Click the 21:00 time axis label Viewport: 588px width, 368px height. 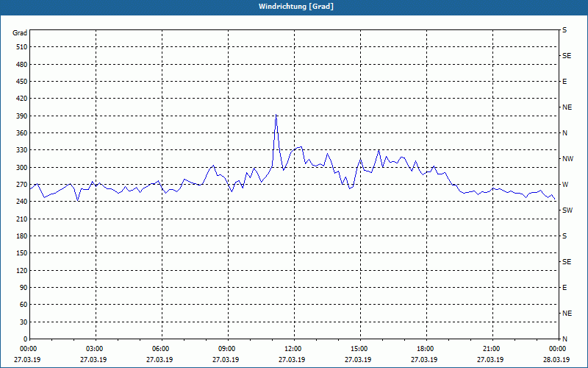(492, 349)
